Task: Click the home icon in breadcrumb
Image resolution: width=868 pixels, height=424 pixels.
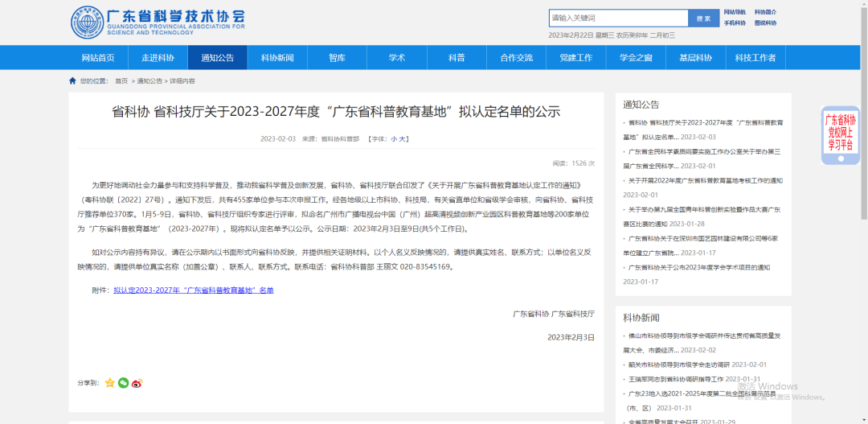Action: [72, 81]
